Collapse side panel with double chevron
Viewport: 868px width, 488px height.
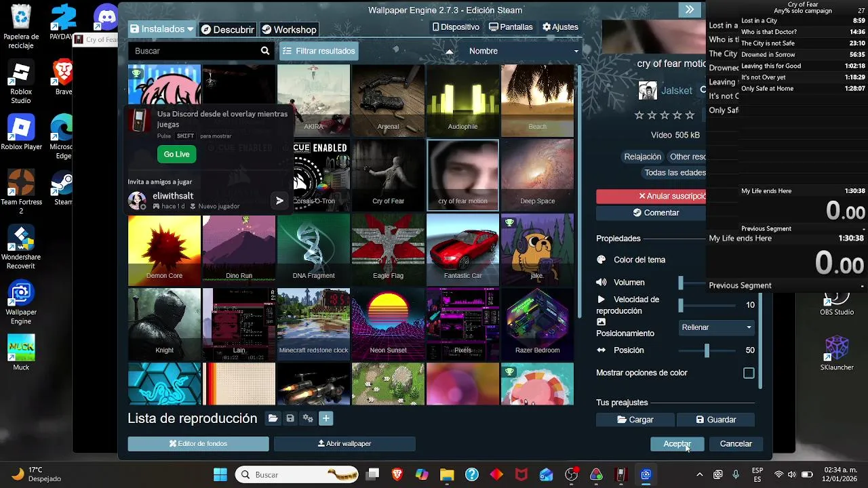pyautogui.click(x=690, y=9)
